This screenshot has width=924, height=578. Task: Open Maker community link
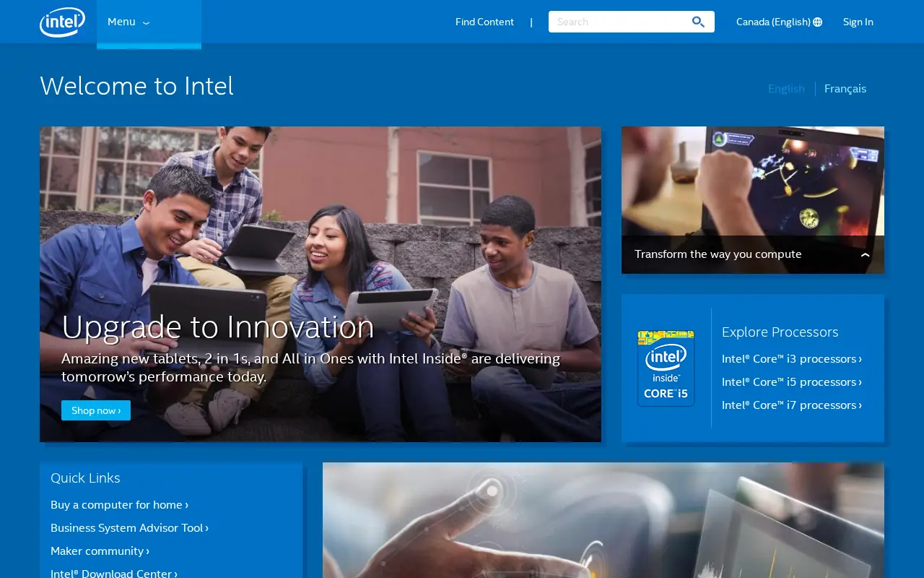(100, 551)
